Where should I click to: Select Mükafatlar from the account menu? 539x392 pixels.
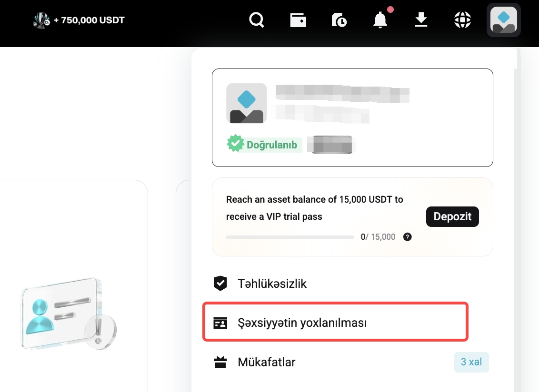266,362
